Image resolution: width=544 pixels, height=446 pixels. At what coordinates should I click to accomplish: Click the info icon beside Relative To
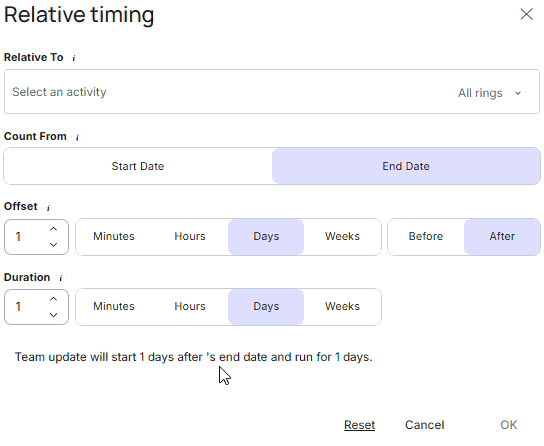click(x=74, y=58)
